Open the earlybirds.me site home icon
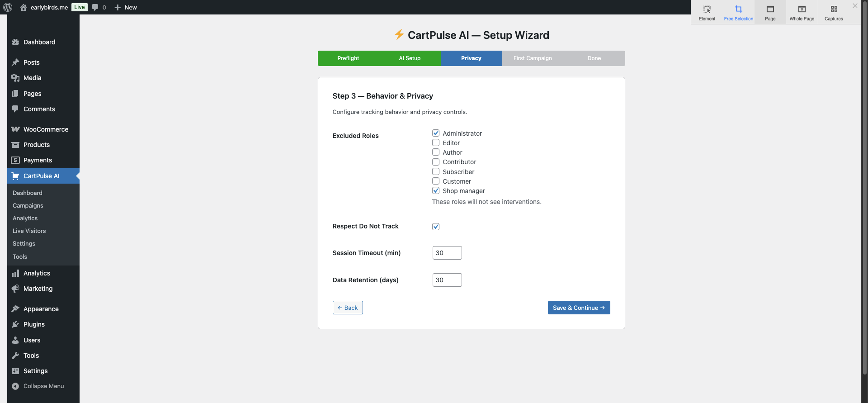 pos(24,7)
